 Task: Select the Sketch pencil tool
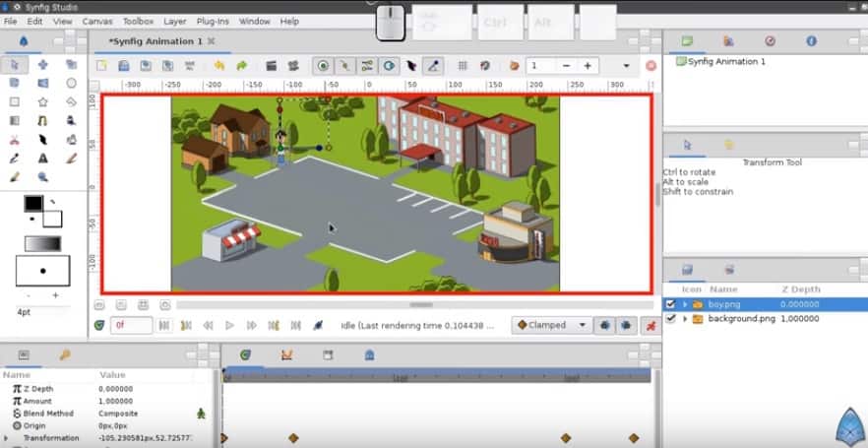coord(72,159)
